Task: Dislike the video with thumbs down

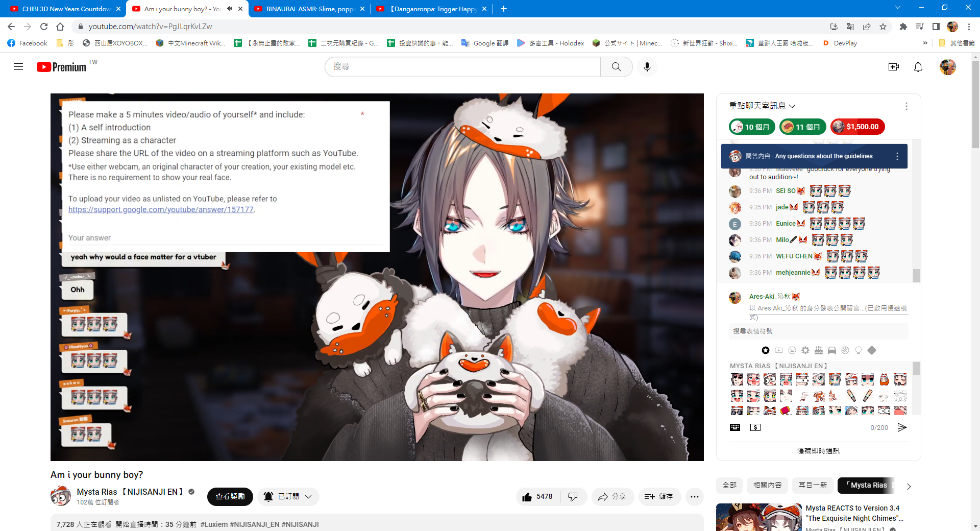Action: (573, 497)
